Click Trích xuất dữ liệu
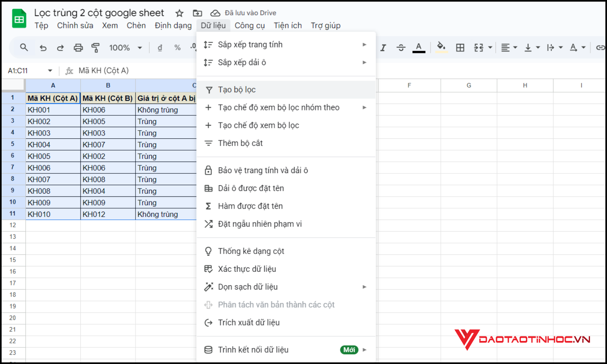The height and width of the screenshot is (364, 607). point(249,322)
